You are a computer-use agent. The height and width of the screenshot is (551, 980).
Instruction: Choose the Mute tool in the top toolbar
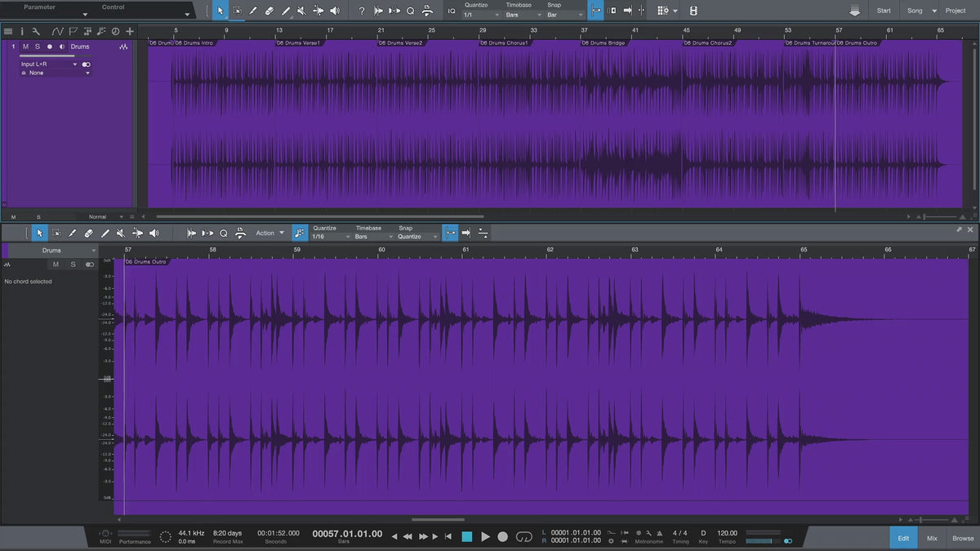click(x=301, y=11)
